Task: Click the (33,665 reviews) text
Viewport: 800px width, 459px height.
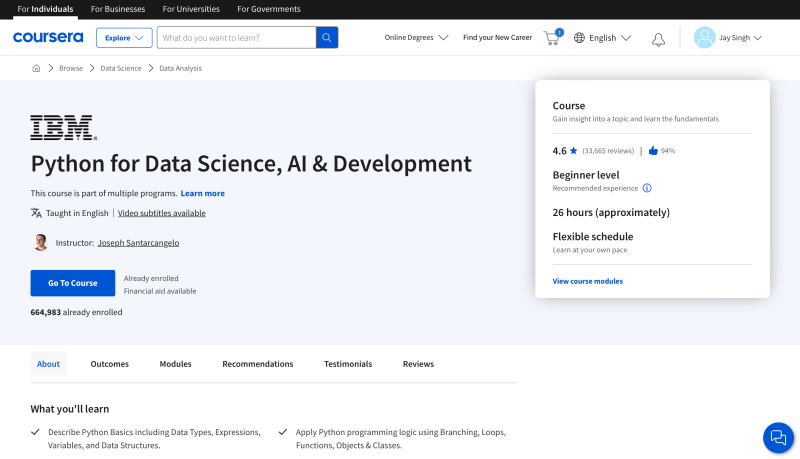Action: [x=608, y=151]
